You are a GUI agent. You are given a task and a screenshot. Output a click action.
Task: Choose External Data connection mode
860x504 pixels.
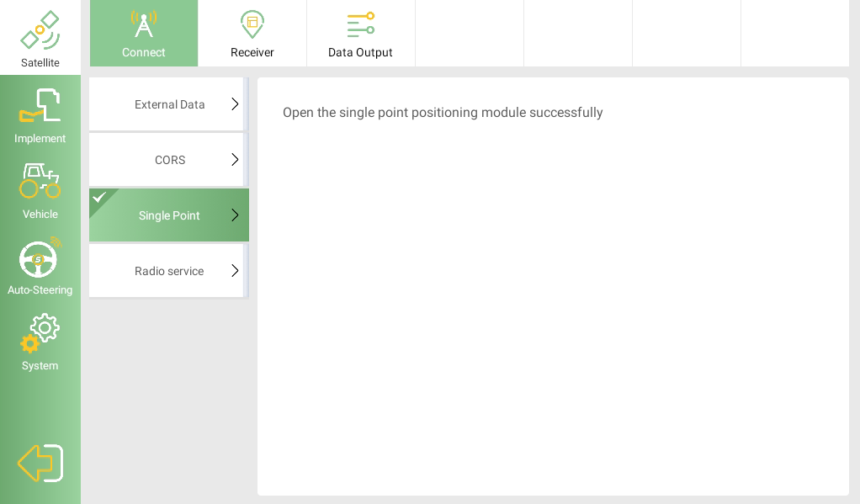(x=169, y=104)
